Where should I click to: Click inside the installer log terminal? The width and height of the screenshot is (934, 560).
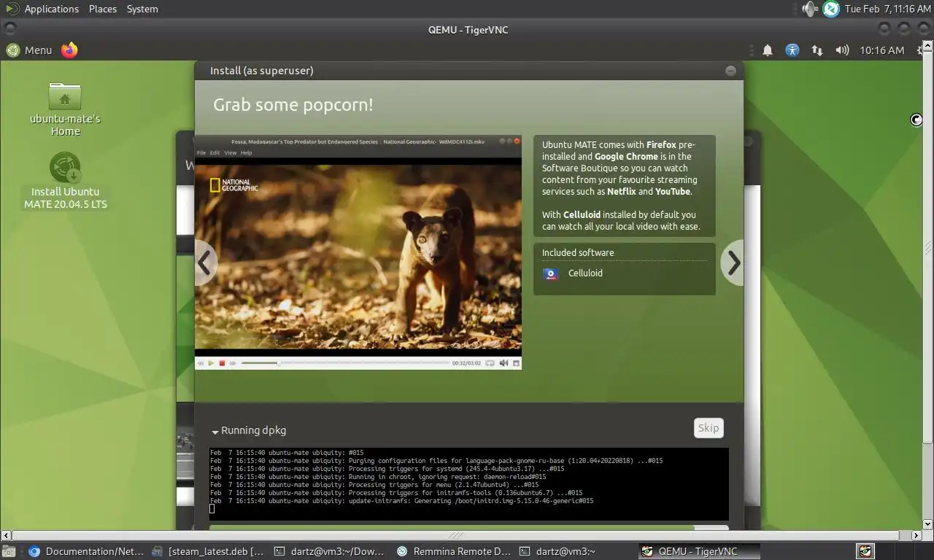coord(468,483)
